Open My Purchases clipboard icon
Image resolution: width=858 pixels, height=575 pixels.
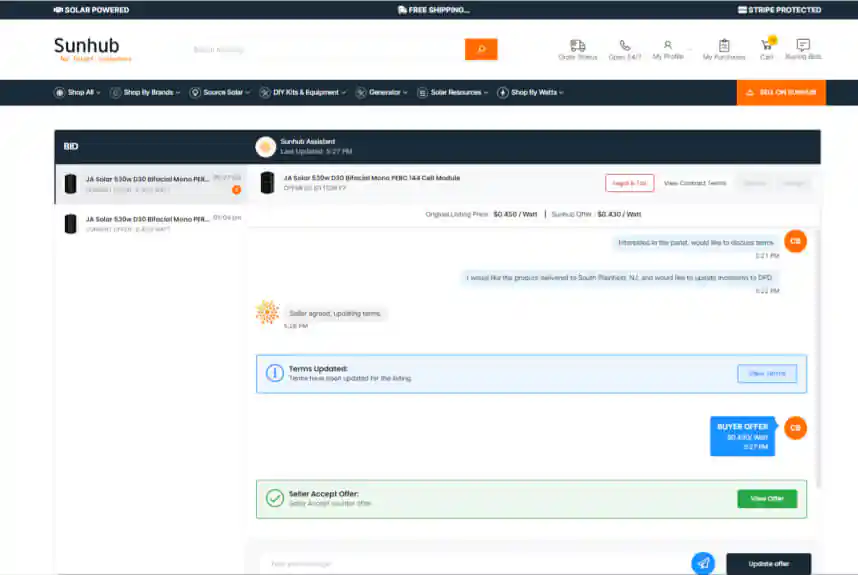coord(723,45)
